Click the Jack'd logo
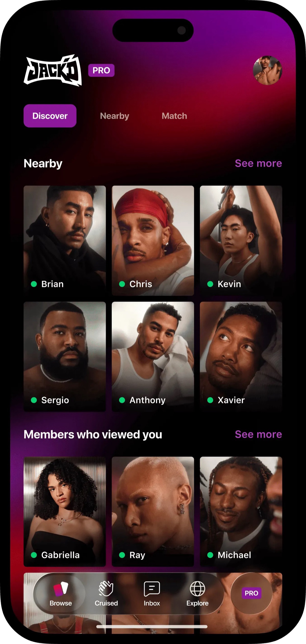306x644 pixels. click(53, 70)
